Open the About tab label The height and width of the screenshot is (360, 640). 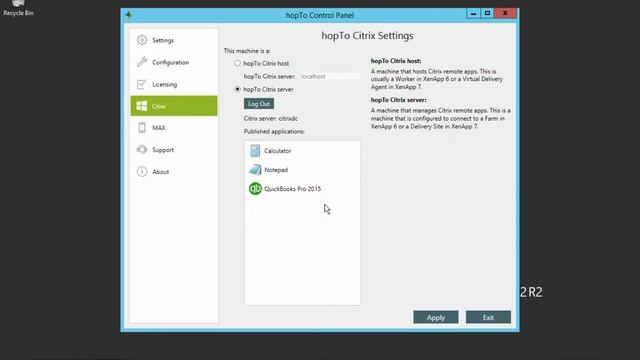pyautogui.click(x=160, y=172)
